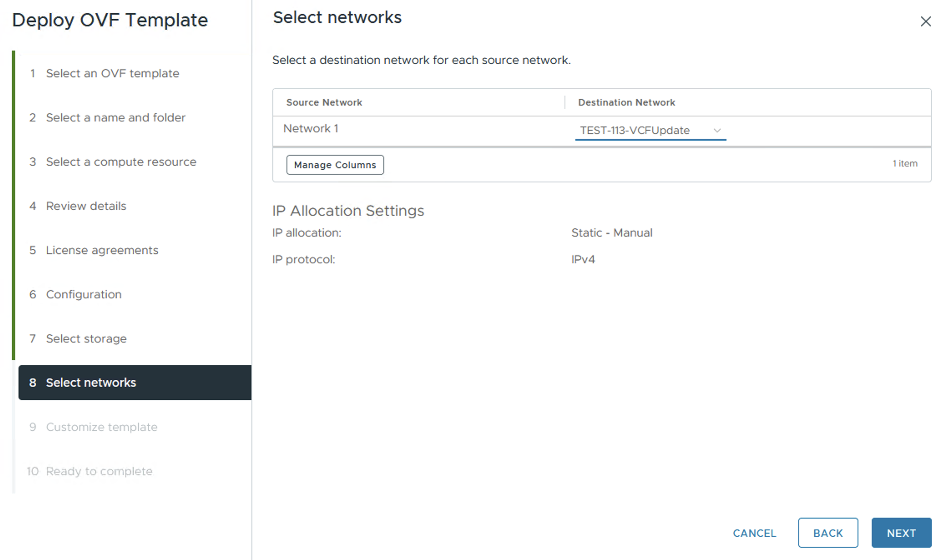
Task: Click the Source Network column header
Action: point(324,103)
